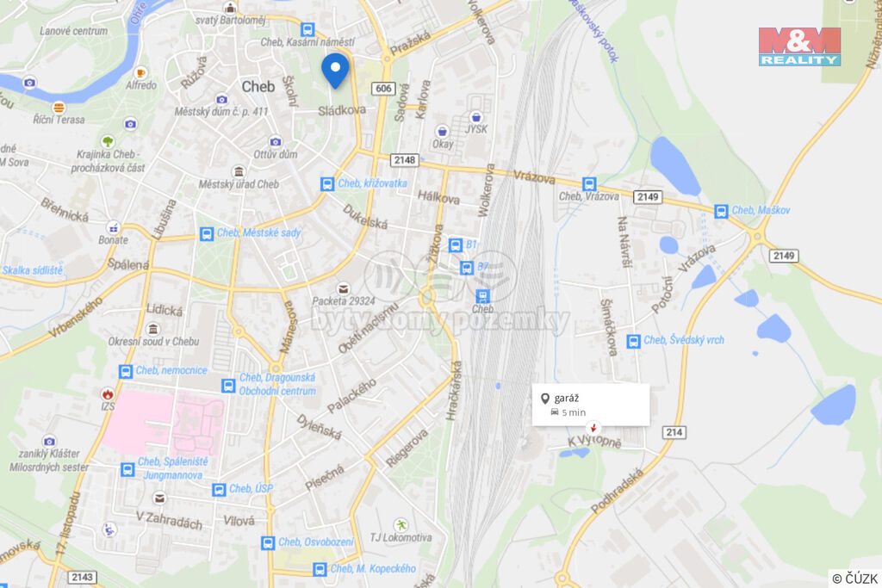The height and width of the screenshot is (588, 882).
Task: Open the Cheb, nemocnice bus stop icon
Action: [126, 371]
